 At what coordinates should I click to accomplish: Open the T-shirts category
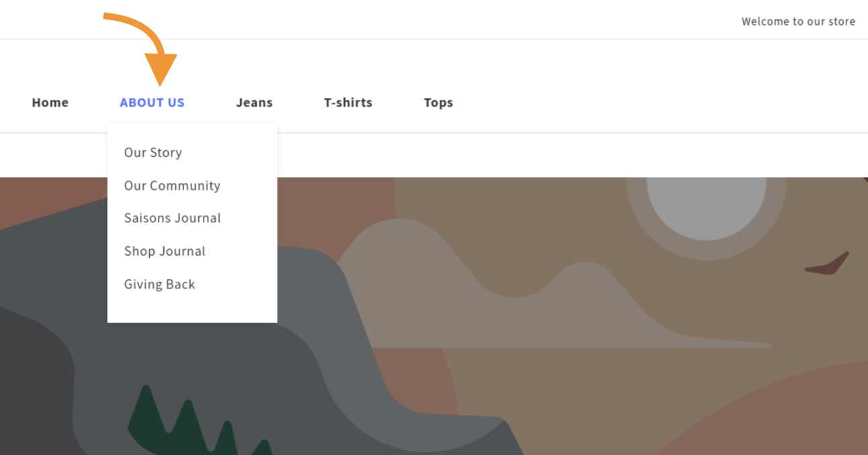[x=348, y=103]
